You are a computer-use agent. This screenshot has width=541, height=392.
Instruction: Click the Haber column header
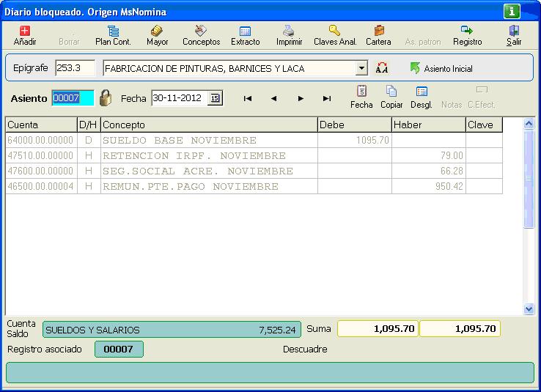point(429,125)
